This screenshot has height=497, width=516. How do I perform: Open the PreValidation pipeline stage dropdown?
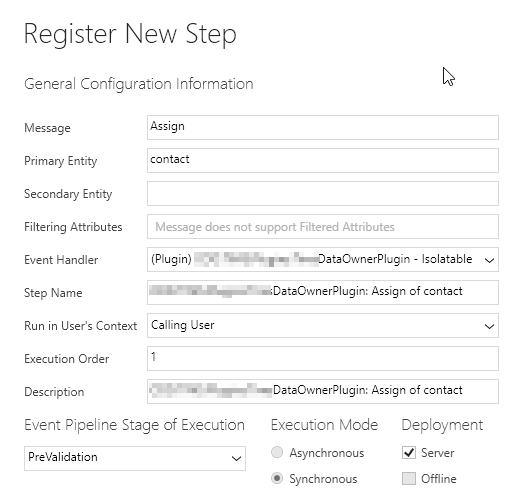click(135, 458)
